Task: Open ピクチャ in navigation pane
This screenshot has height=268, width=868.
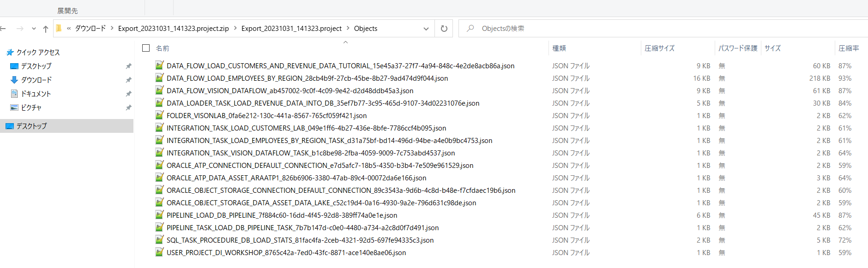Action: pyautogui.click(x=31, y=107)
